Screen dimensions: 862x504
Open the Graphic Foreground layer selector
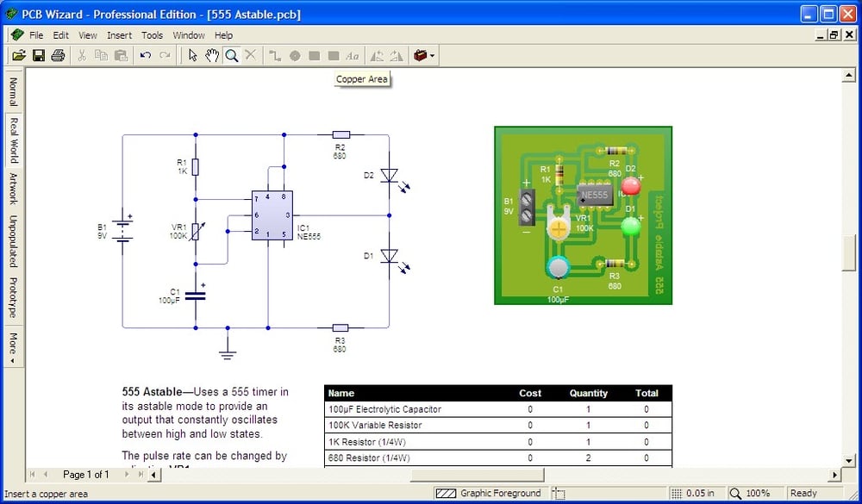pyautogui.click(x=490, y=493)
